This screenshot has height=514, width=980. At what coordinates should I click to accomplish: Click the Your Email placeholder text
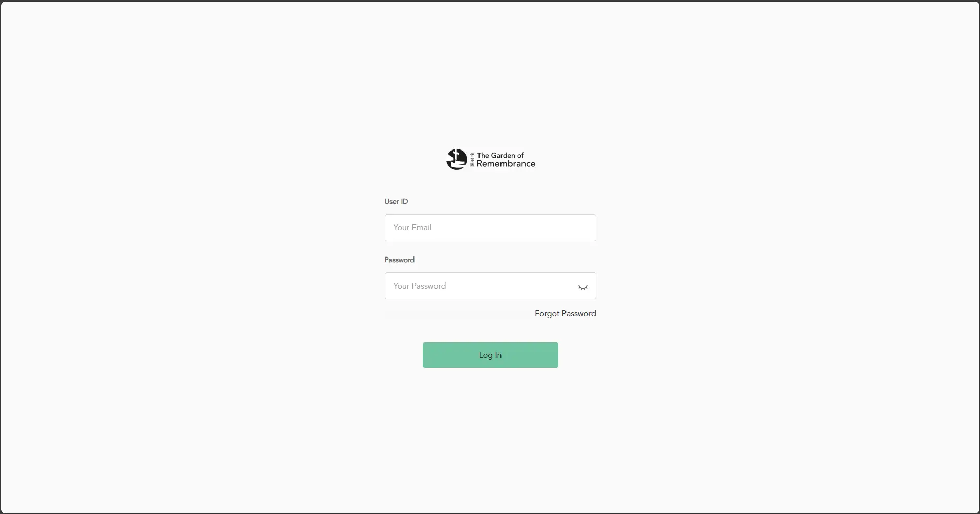click(412, 227)
